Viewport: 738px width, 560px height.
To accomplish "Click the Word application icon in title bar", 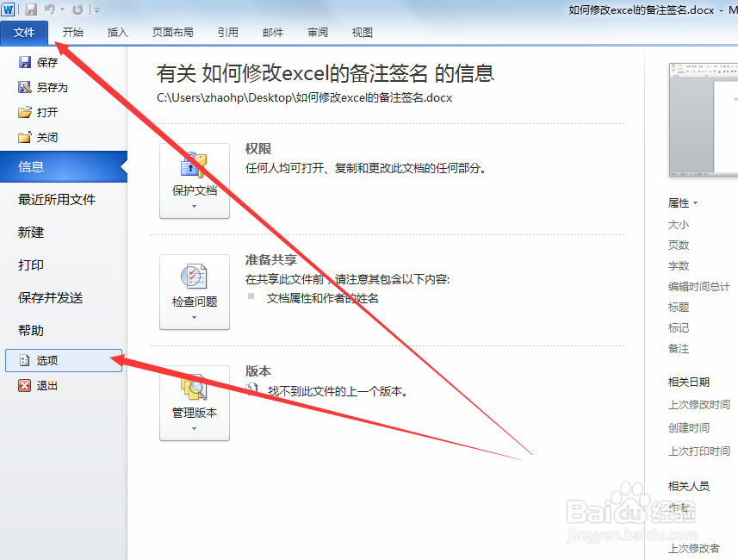I will pyautogui.click(x=8, y=9).
